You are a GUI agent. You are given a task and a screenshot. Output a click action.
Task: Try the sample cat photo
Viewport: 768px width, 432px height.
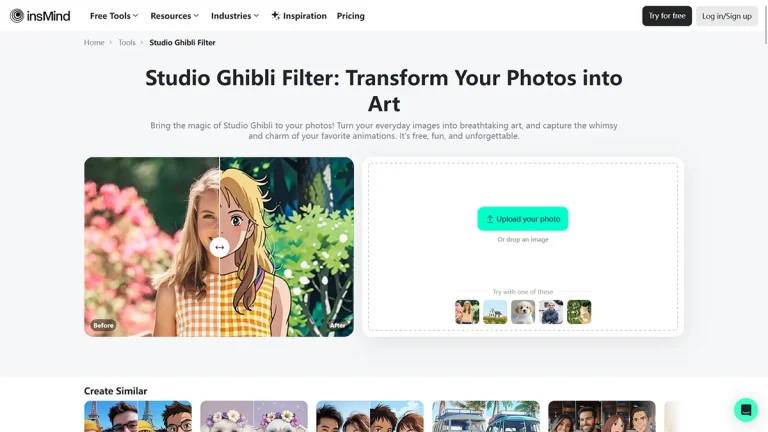579,312
